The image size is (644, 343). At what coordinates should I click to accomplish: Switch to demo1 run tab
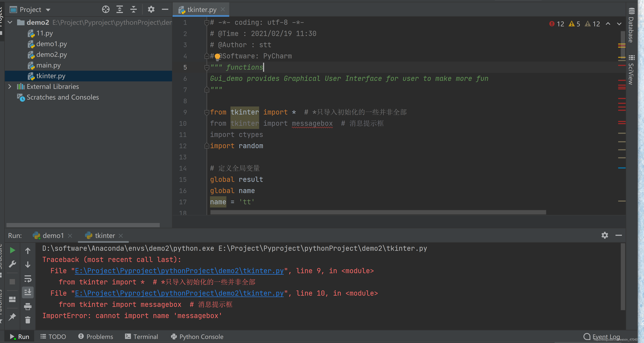coord(53,235)
